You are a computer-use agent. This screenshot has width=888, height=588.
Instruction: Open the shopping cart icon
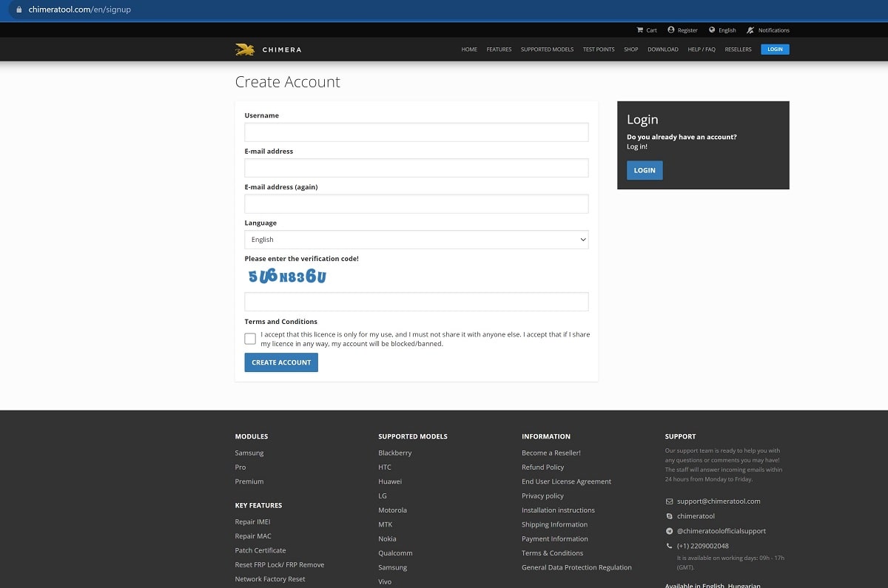tap(640, 30)
